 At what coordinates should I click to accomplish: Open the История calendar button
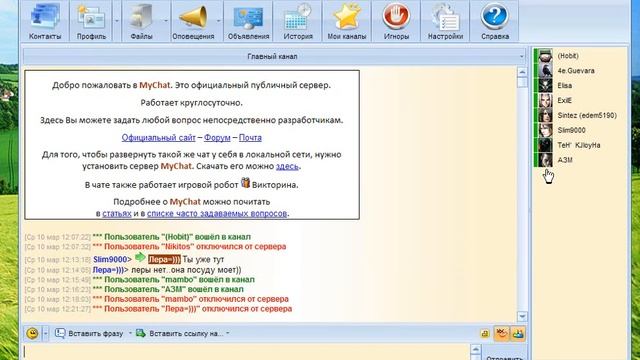coord(298,21)
